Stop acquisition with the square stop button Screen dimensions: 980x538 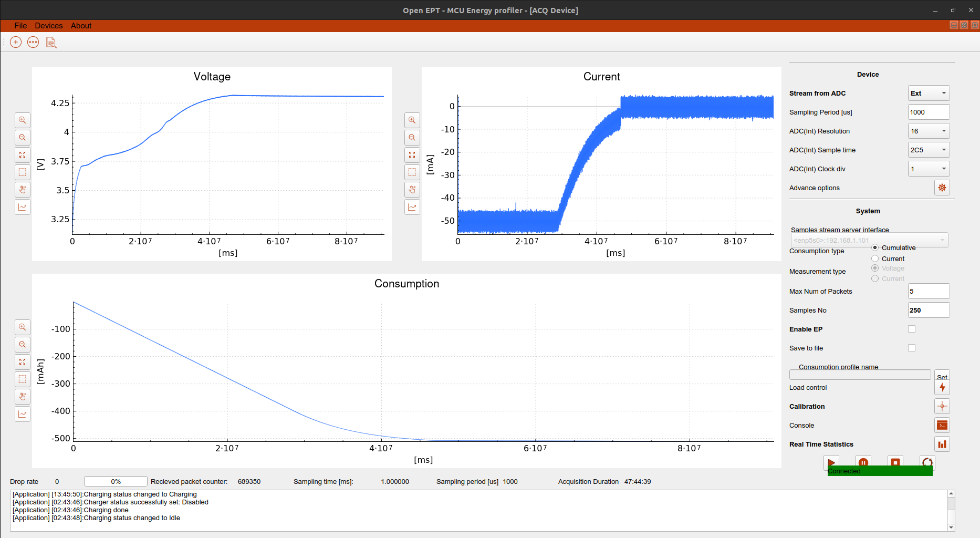click(895, 463)
